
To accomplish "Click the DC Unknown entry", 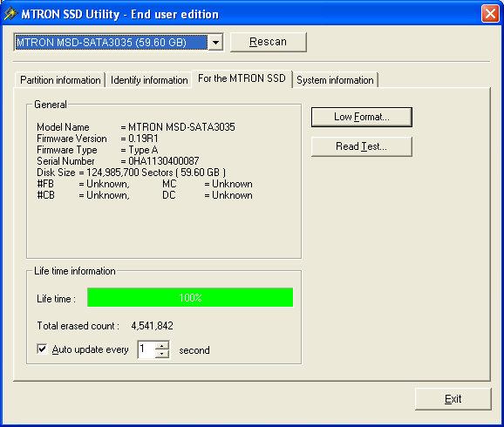I will pos(208,195).
